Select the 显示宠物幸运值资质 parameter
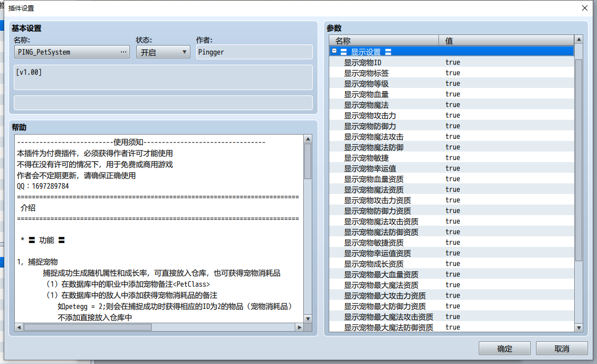This screenshot has width=597, height=364. [452, 253]
